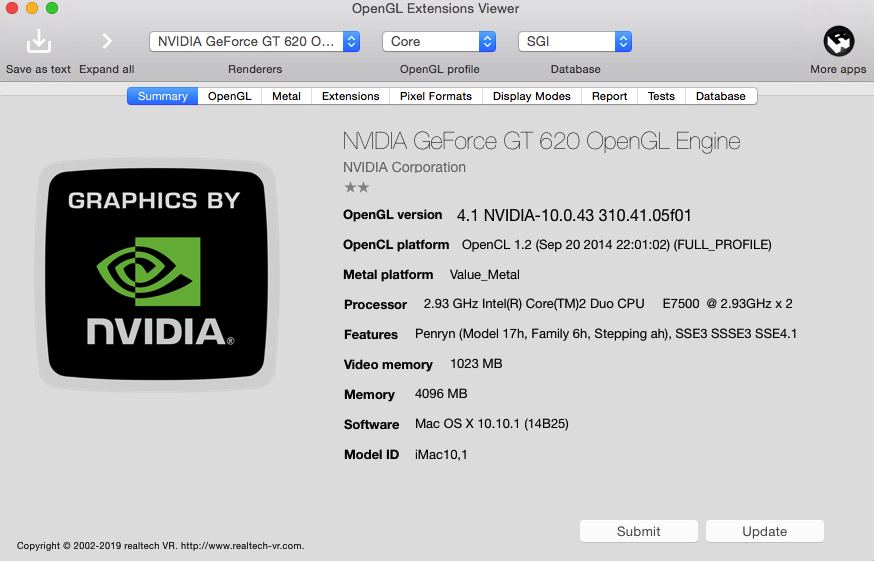Click the Video memory value '1023 MB'
Viewport: 874px width, 561px height.
point(476,364)
